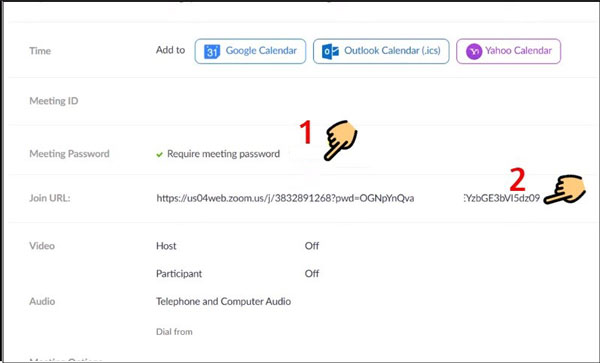The width and height of the screenshot is (600, 363).
Task: Click the Outlook Calendar icon
Action: point(330,51)
